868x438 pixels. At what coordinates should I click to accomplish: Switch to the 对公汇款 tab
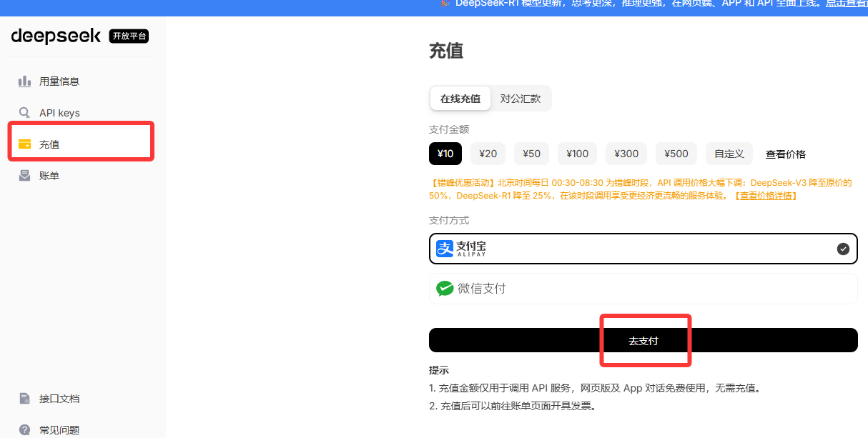(521, 99)
